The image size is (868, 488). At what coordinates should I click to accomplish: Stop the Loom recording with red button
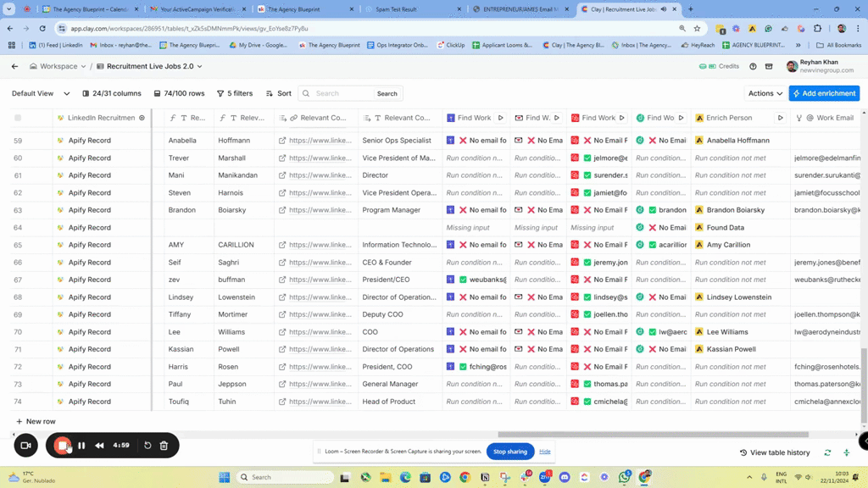pos(61,446)
